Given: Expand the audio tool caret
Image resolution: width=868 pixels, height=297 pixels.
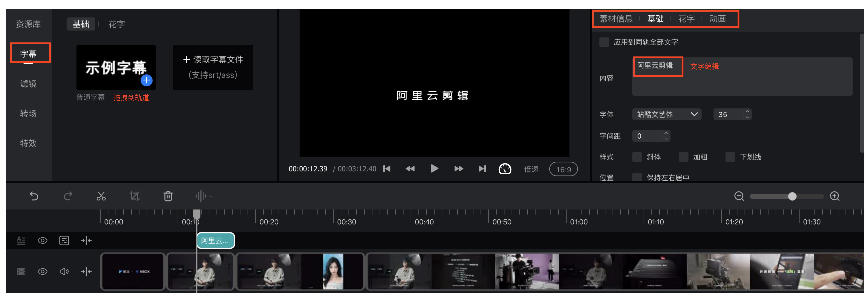Looking at the screenshot, I should tap(211, 196).
